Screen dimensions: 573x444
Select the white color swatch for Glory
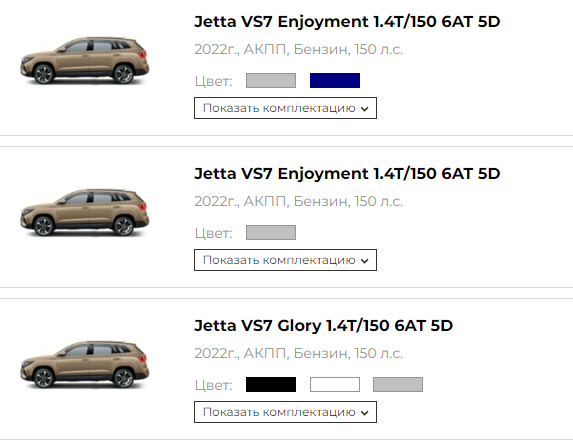coord(335,384)
